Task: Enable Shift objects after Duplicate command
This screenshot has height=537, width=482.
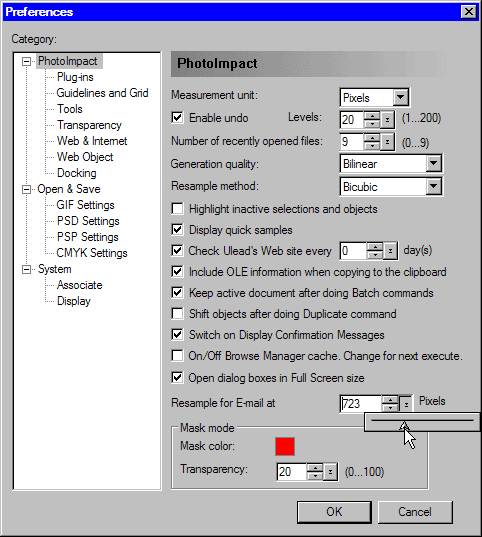Action: pyautogui.click(x=177, y=314)
